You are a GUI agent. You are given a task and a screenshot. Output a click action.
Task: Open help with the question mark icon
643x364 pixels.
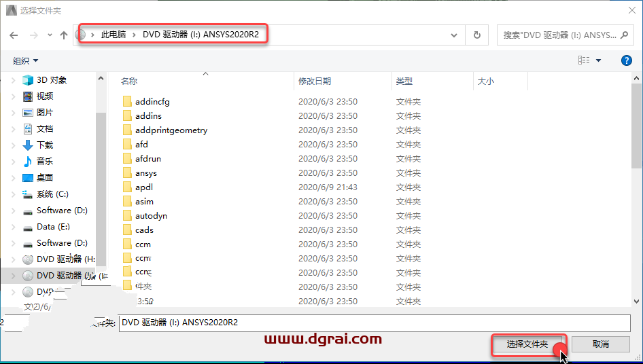626,60
